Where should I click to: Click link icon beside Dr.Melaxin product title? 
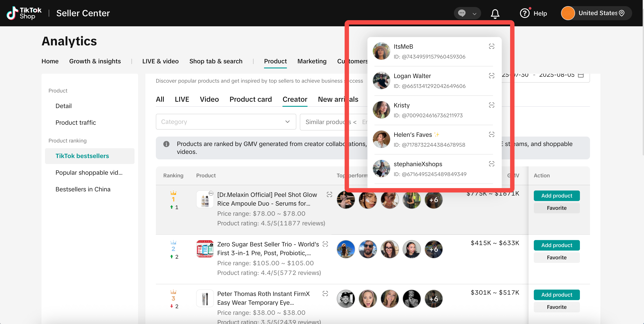(329, 194)
